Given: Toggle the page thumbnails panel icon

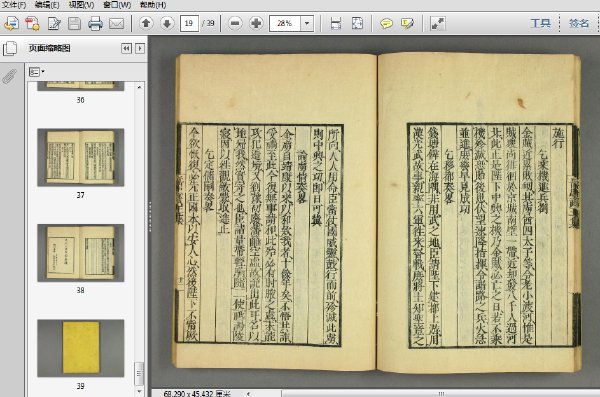Looking at the screenshot, I should click(x=10, y=48).
